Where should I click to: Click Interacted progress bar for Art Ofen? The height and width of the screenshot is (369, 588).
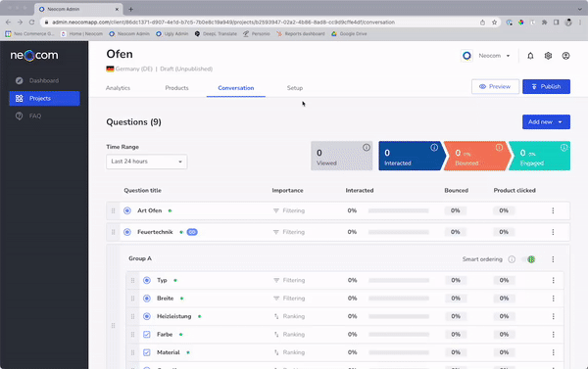click(398, 210)
